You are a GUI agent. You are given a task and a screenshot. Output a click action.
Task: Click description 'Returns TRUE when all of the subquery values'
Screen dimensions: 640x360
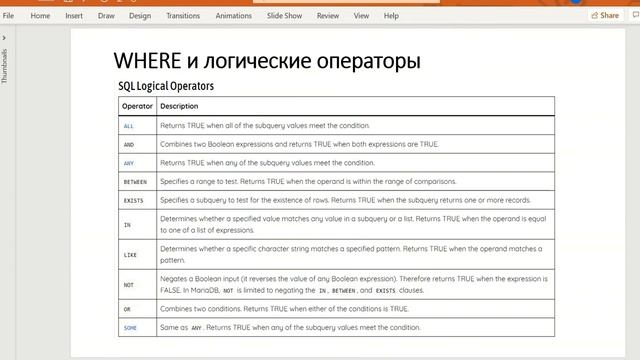pyautogui.click(x=264, y=126)
